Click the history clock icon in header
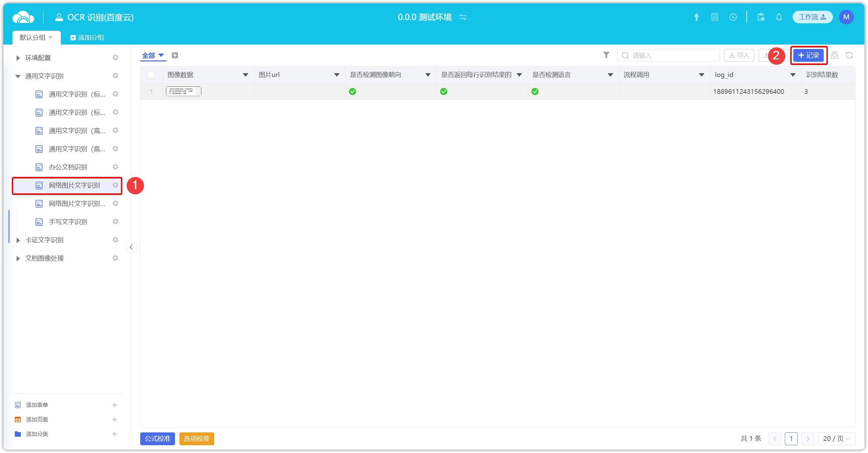The height and width of the screenshot is (453, 868). pyautogui.click(x=733, y=17)
